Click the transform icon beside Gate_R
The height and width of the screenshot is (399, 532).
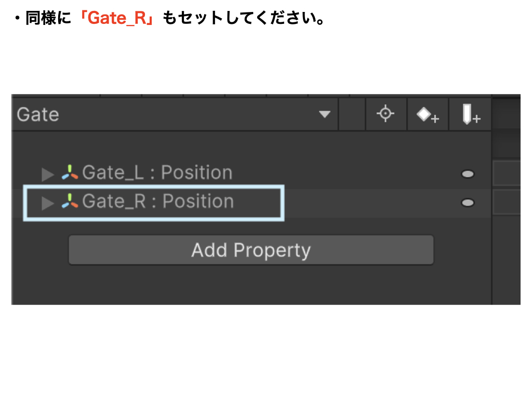(x=70, y=202)
